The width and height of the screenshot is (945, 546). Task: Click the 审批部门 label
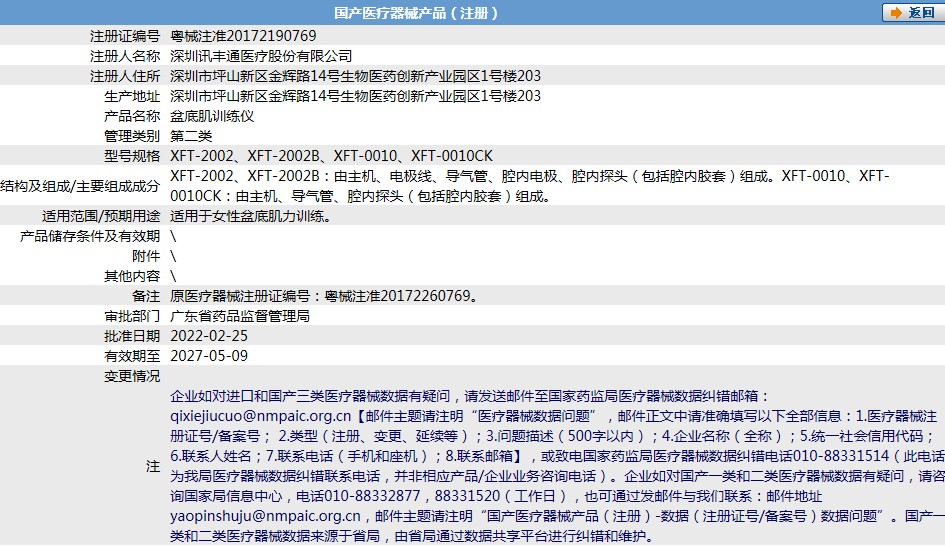(132, 316)
